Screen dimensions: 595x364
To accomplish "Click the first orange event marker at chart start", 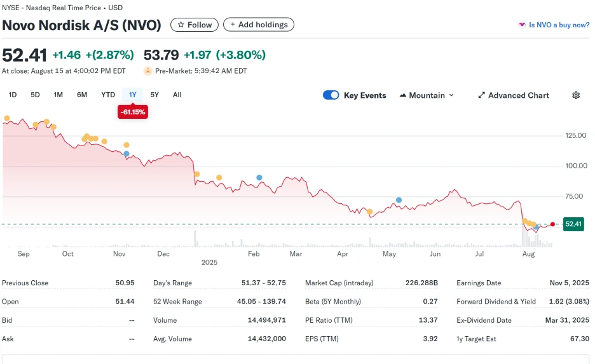I will click(x=7, y=118).
